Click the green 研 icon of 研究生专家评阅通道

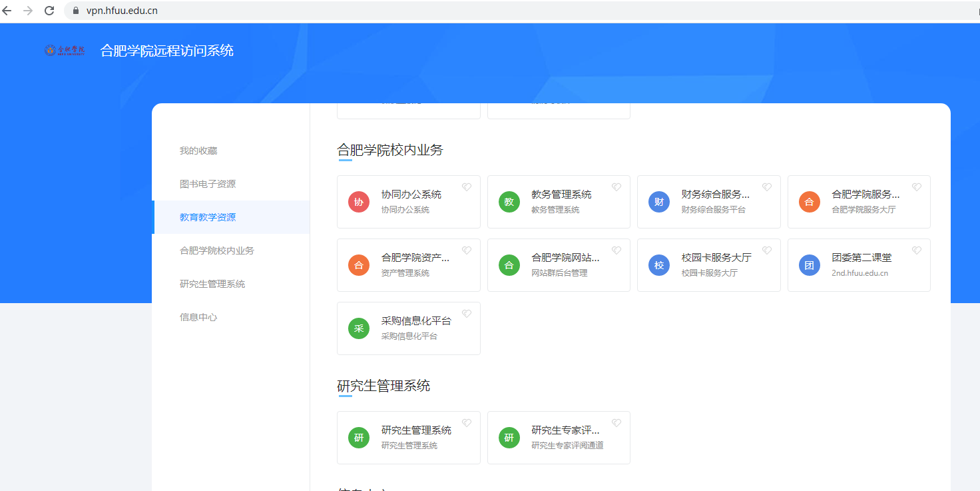(x=509, y=438)
